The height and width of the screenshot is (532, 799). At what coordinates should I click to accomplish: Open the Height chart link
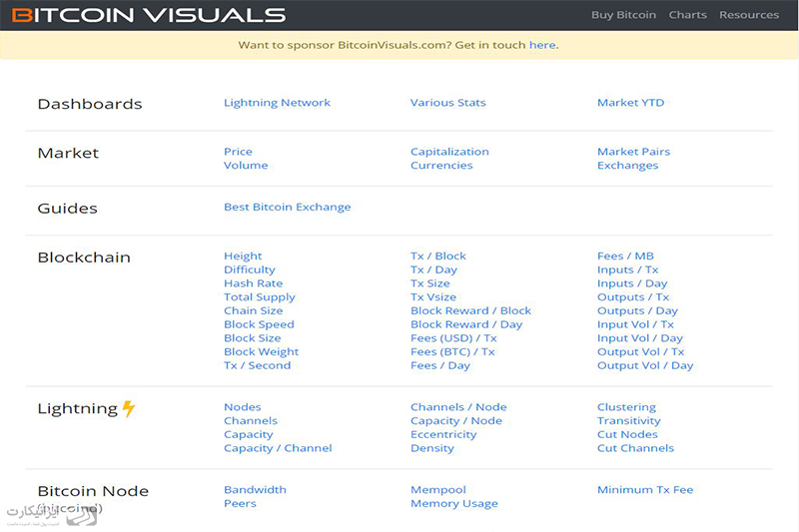[243, 257]
